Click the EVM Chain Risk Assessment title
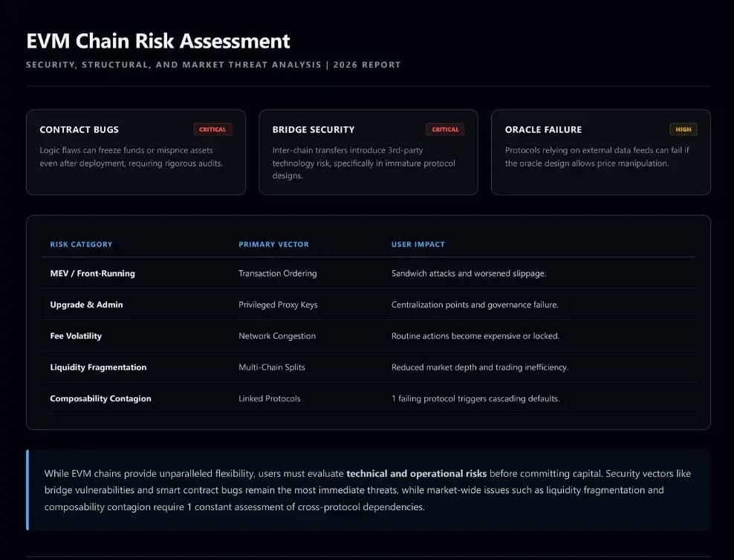This screenshot has width=734, height=560. pos(158,41)
